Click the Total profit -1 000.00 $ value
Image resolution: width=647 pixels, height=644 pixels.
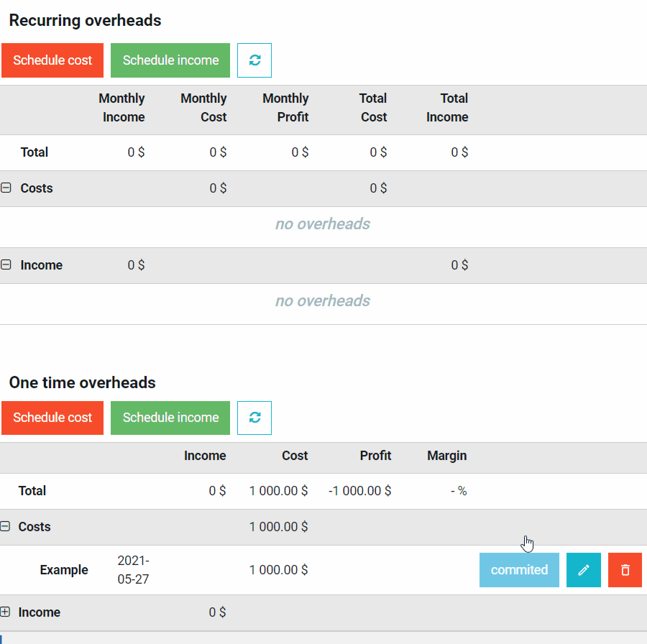(360, 490)
